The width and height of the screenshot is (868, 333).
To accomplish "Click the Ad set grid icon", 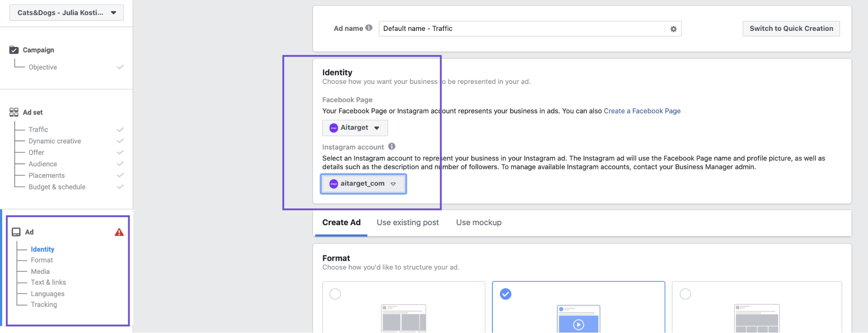I will click(x=14, y=112).
